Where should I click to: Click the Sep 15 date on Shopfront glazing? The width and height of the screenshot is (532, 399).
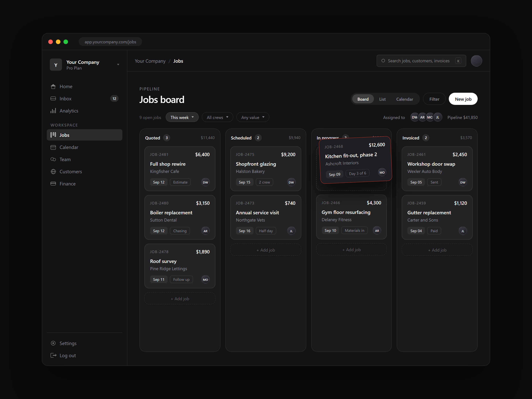(x=244, y=182)
